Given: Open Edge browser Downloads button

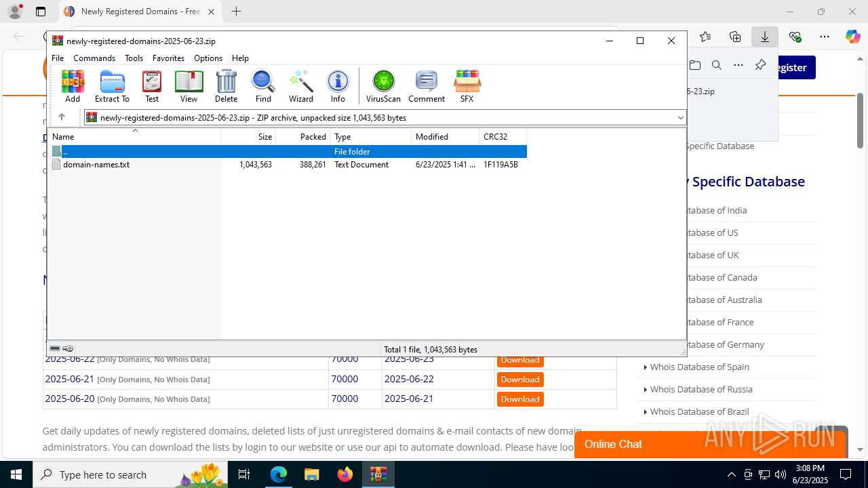Looking at the screenshot, I should point(765,37).
